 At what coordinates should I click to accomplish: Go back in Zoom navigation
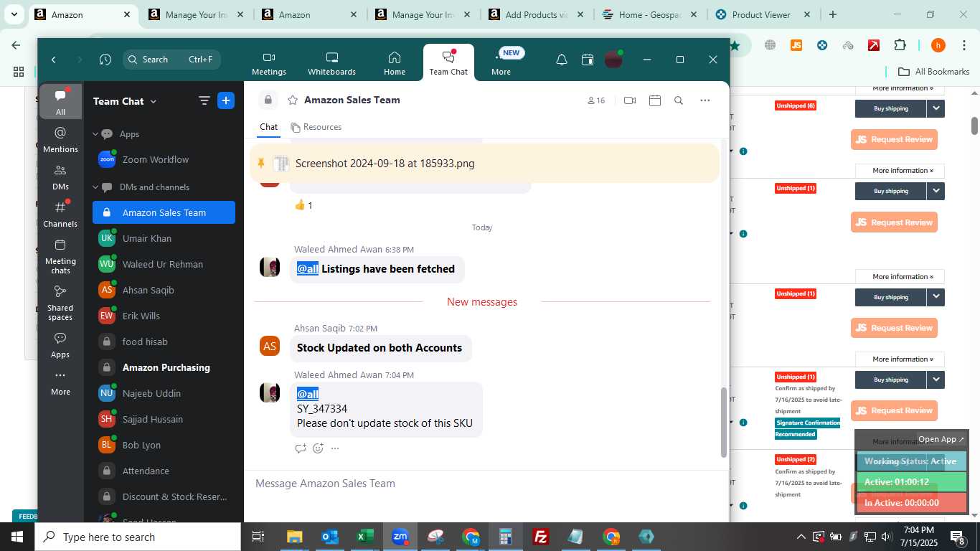(x=54, y=60)
